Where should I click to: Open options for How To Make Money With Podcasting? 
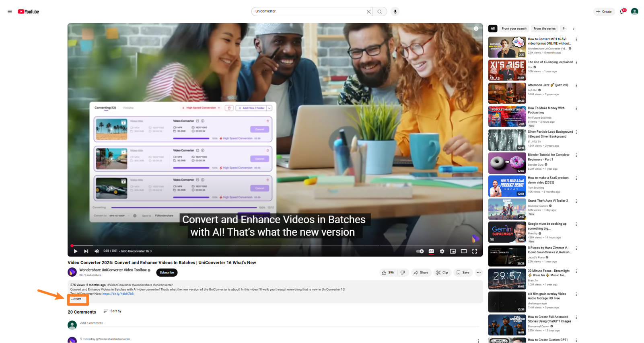point(576,109)
